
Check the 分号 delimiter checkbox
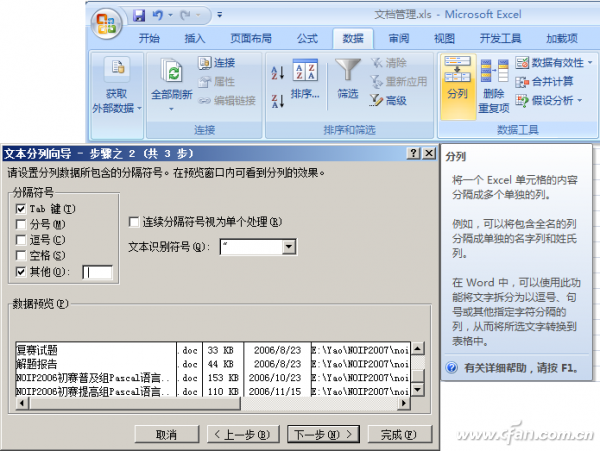[x=21, y=224]
